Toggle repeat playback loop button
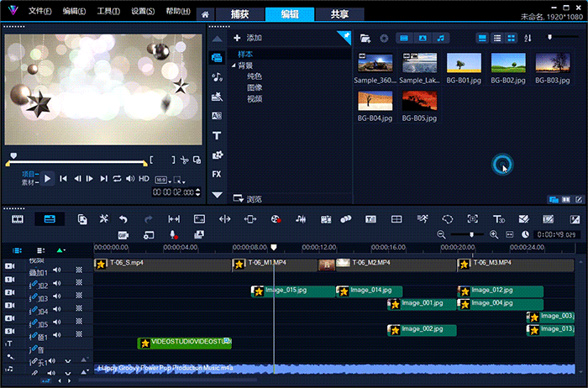This screenshot has width=588, height=388. point(118,178)
